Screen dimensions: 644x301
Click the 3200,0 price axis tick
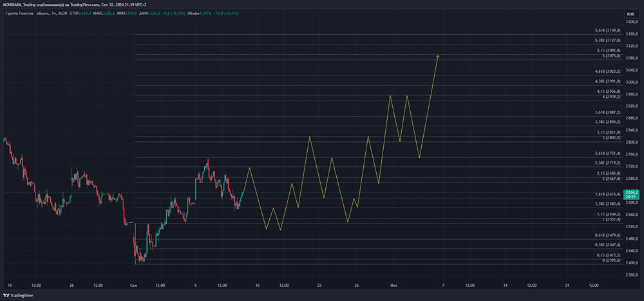pos(631,22)
